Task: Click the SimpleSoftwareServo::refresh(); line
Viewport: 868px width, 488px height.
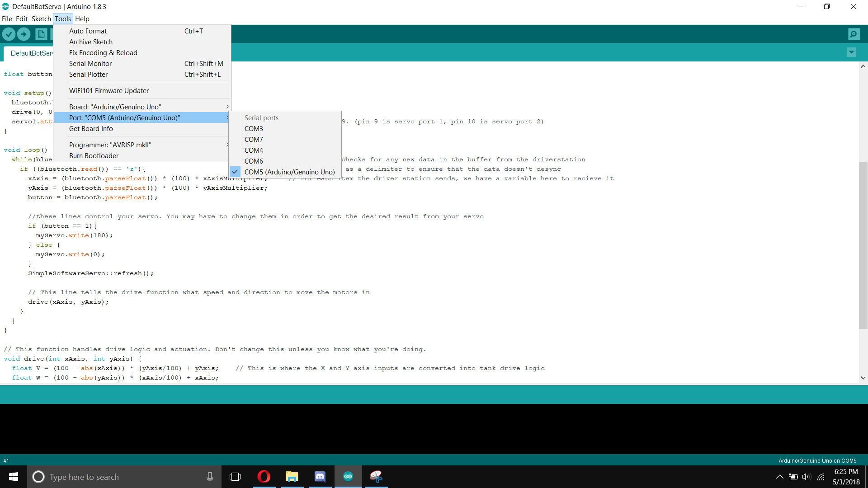Action: pos(91,273)
